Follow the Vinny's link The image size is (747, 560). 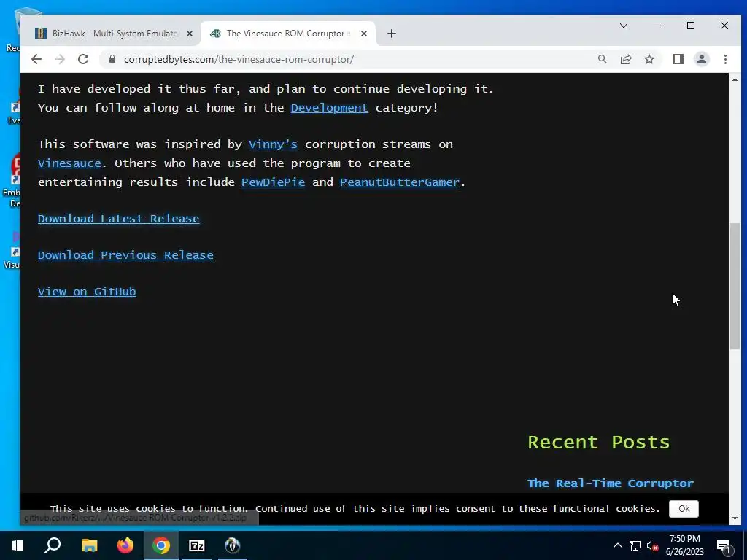273,144
